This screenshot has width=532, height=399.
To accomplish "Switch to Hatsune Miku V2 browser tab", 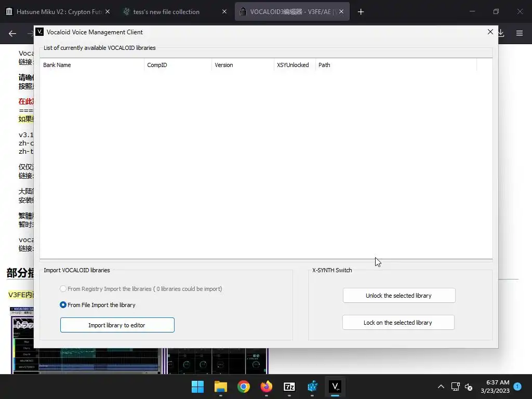I will (x=59, y=11).
